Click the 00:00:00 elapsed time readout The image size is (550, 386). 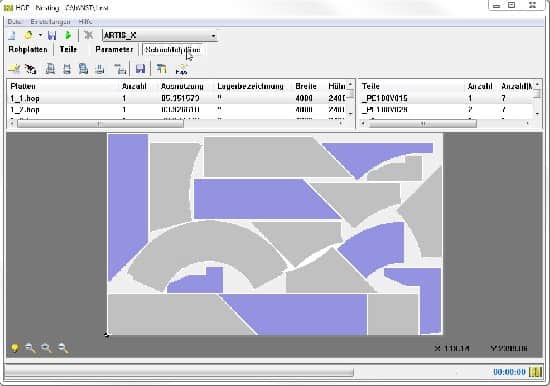pos(509,372)
